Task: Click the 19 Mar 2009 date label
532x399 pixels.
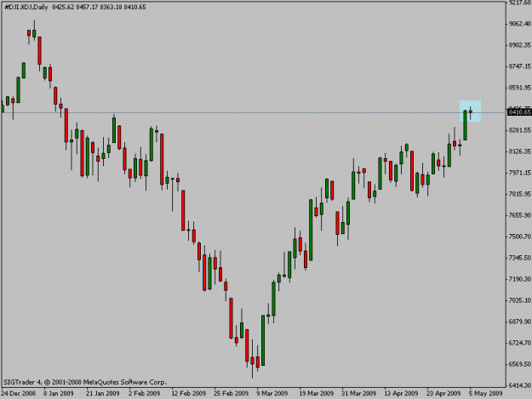Action: click(x=316, y=394)
